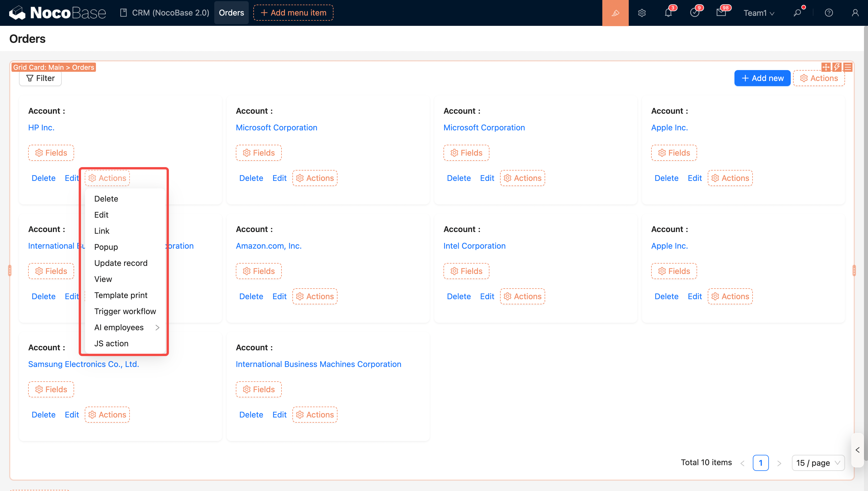The height and width of the screenshot is (491, 868).
Task: Open the mail inbox icon
Action: [x=721, y=13]
